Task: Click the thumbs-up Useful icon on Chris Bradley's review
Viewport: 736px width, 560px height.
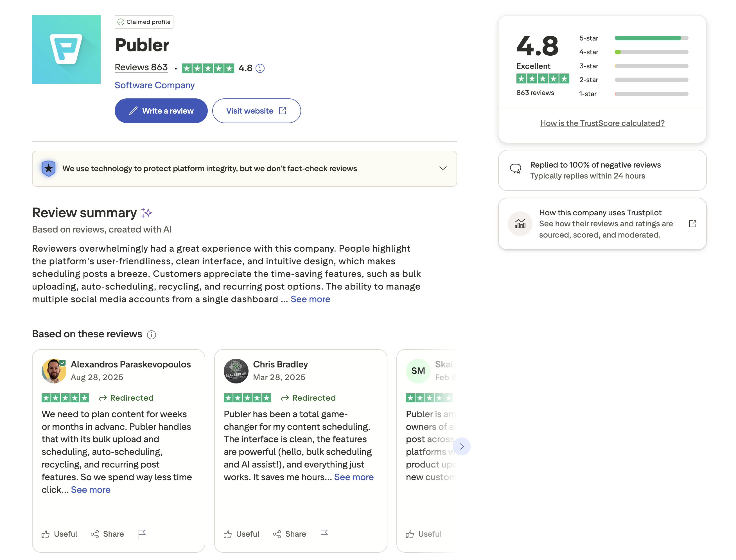Action: [x=228, y=534]
